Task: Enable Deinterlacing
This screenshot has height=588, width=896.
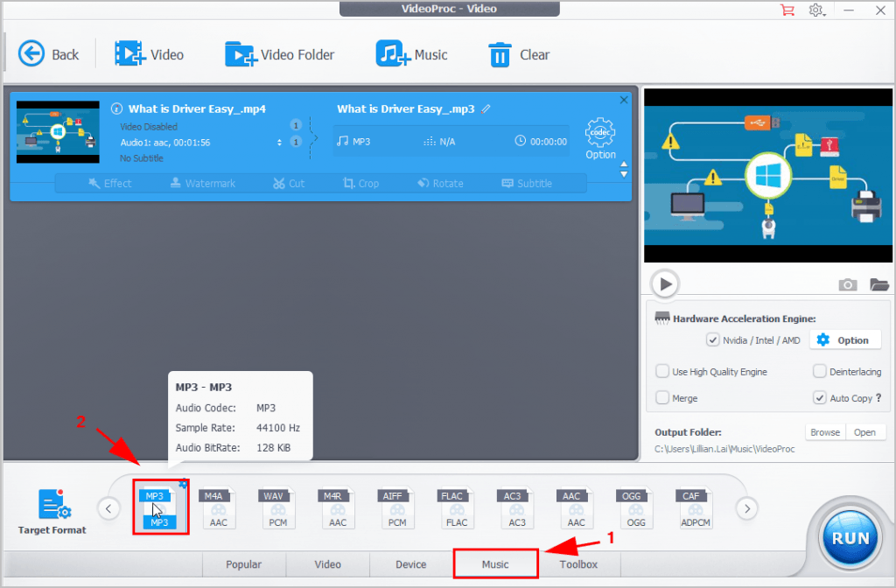Action: tap(819, 371)
